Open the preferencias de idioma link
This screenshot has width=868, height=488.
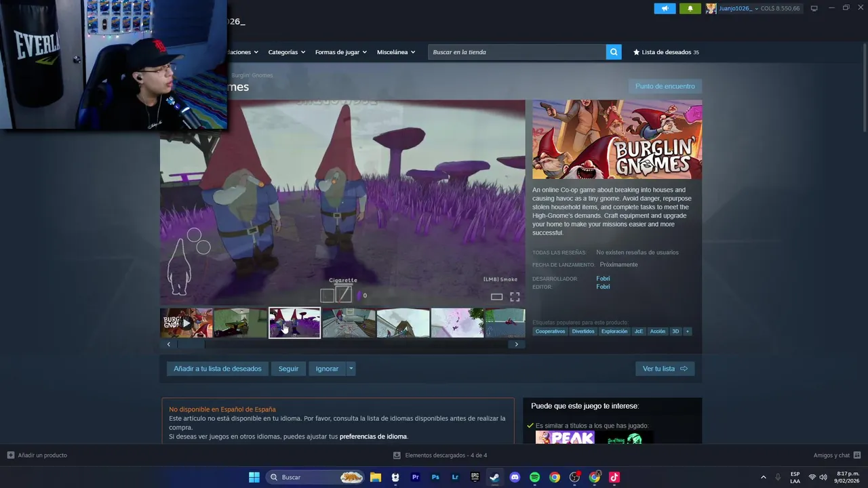pyautogui.click(x=373, y=436)
